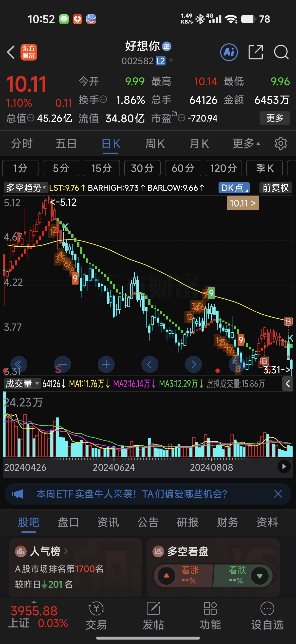
Task: Tap the chart jump-to-start double arrow
Action: pyautogui.click(x=19, y=364)
